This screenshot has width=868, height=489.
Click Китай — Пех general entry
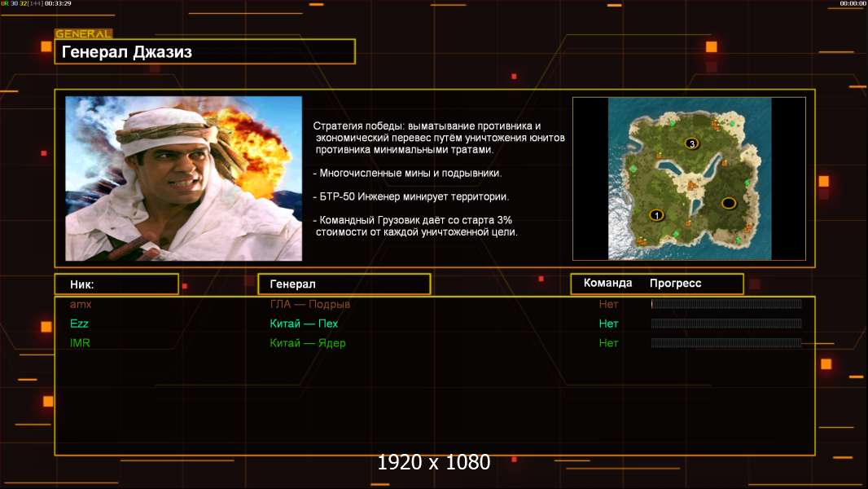click(304, 324)
